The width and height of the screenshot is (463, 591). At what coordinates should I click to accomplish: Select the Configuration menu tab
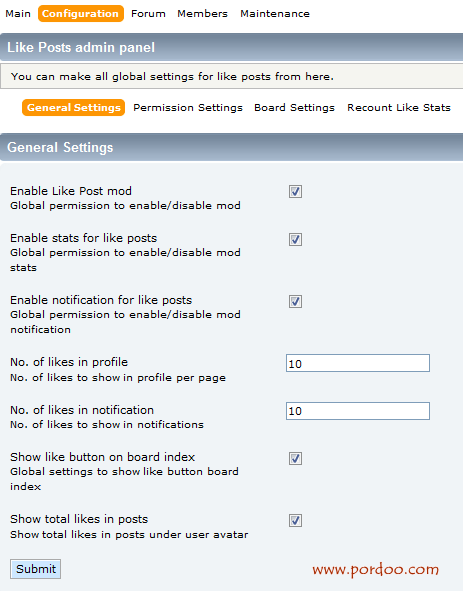81,14
